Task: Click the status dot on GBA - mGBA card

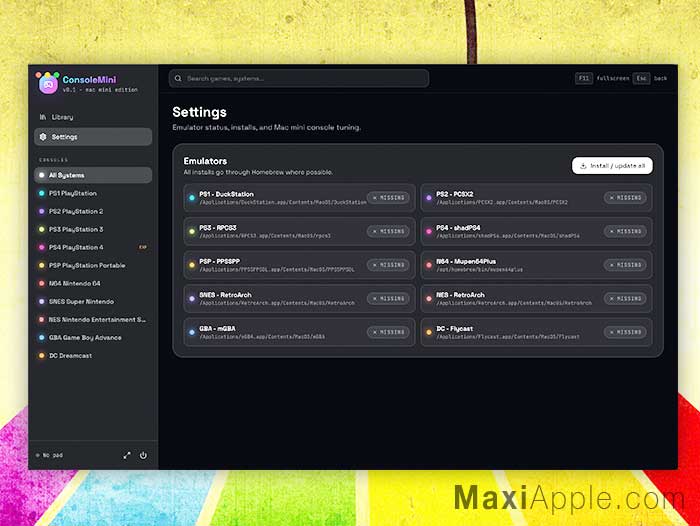Action: click(192, 332)
